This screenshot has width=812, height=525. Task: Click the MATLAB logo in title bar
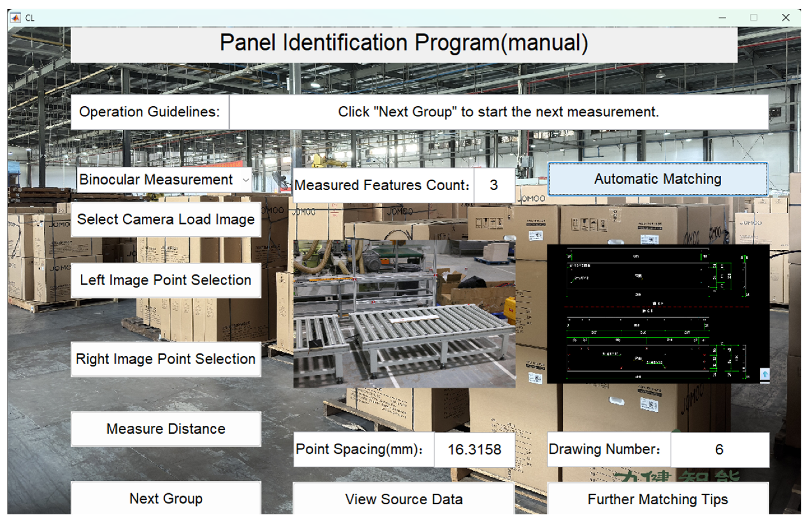(15, 18)
